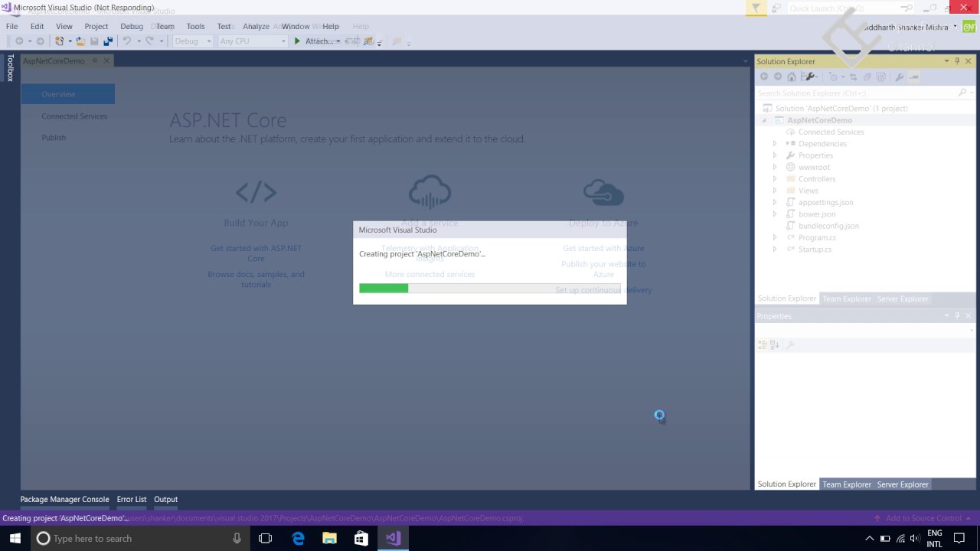The image size is (980, 551).
Task: Select Connected Services in overview sidebar
Action: [74, 116]
